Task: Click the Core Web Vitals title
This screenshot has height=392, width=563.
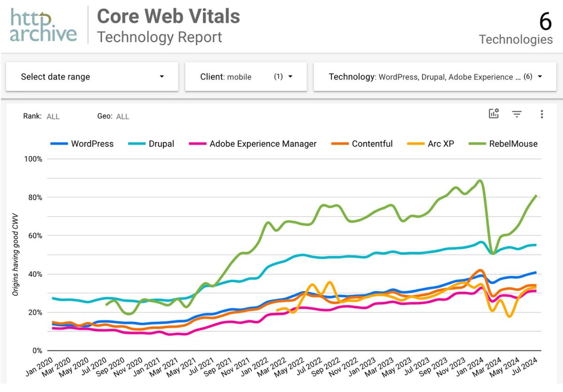Action: [x=168, y=16]
